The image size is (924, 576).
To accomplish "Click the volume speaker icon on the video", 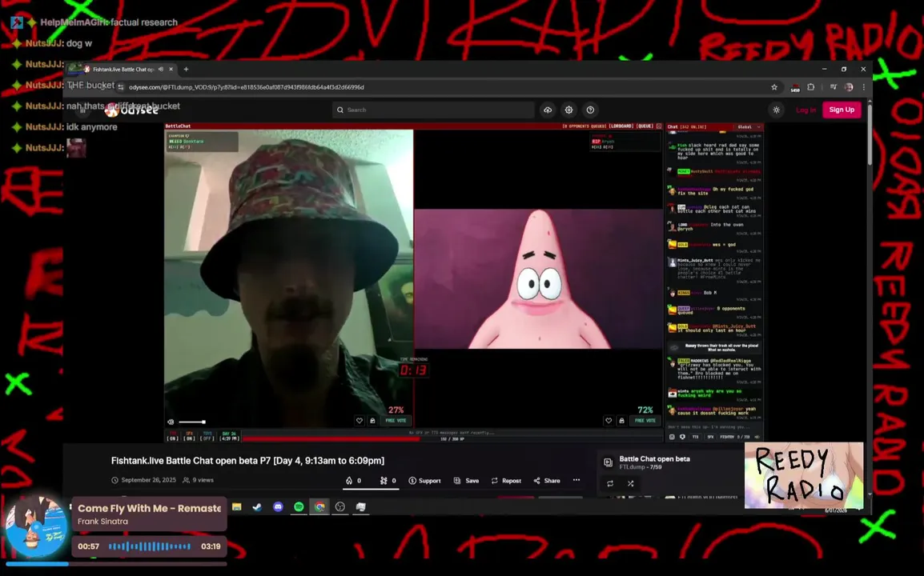I will tap(171, 422).
